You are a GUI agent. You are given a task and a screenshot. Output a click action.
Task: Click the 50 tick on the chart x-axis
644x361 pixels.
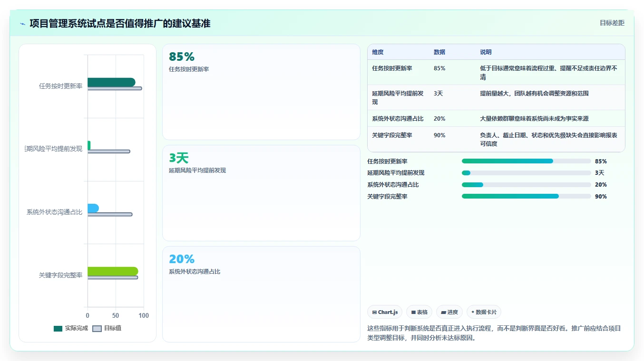(x=116, y=316)
